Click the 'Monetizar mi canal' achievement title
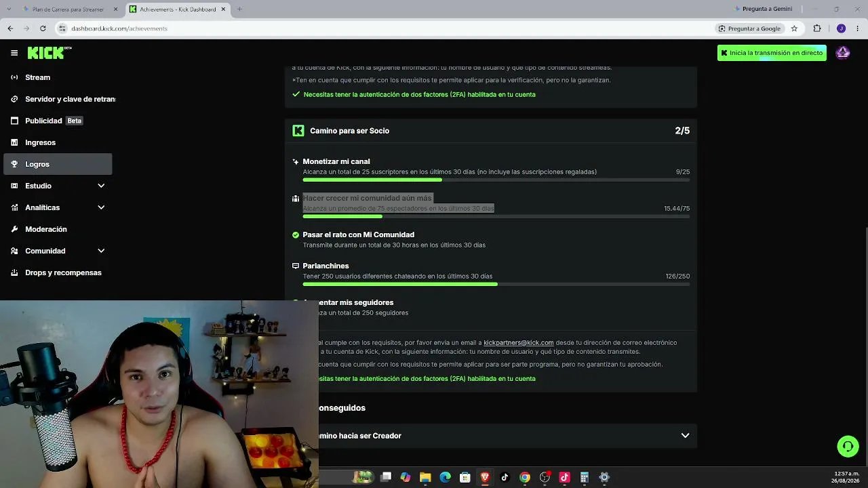This screenshot has height=488, width=868. [336, 162]
